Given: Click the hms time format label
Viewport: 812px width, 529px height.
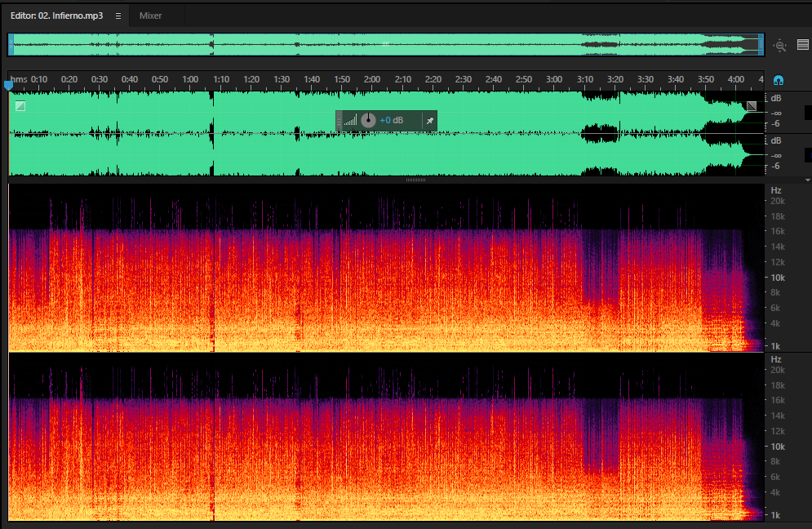Looking at the screenshot, I should coord(19,79).
